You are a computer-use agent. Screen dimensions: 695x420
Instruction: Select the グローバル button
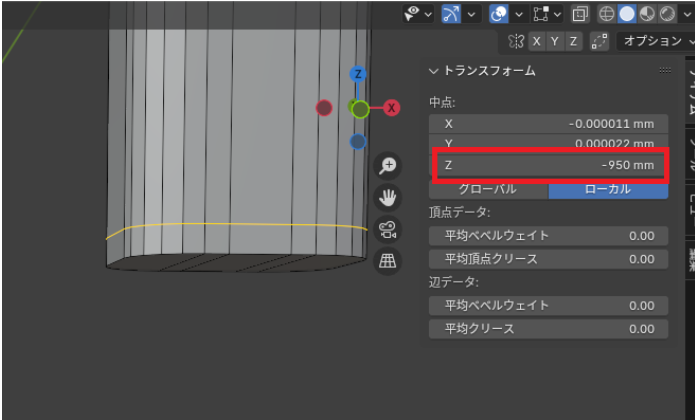click(x=488, y=188)
